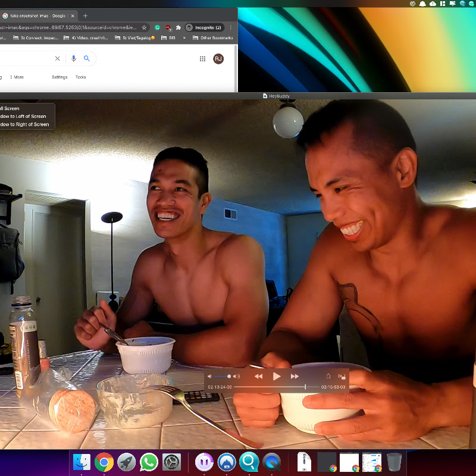The height and width of the screenshot is (476, 476).
Task: Open the Google apps grid
Action: pos(202,59)
